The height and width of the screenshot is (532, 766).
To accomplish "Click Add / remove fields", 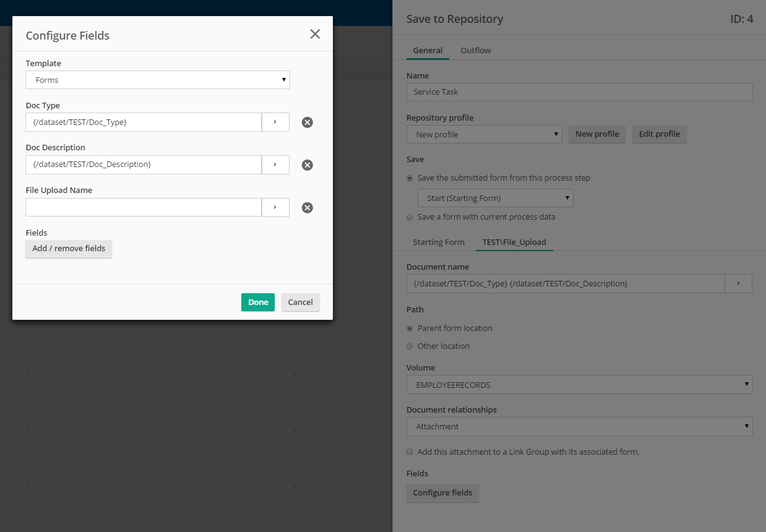I will click(x=69, y=249).
